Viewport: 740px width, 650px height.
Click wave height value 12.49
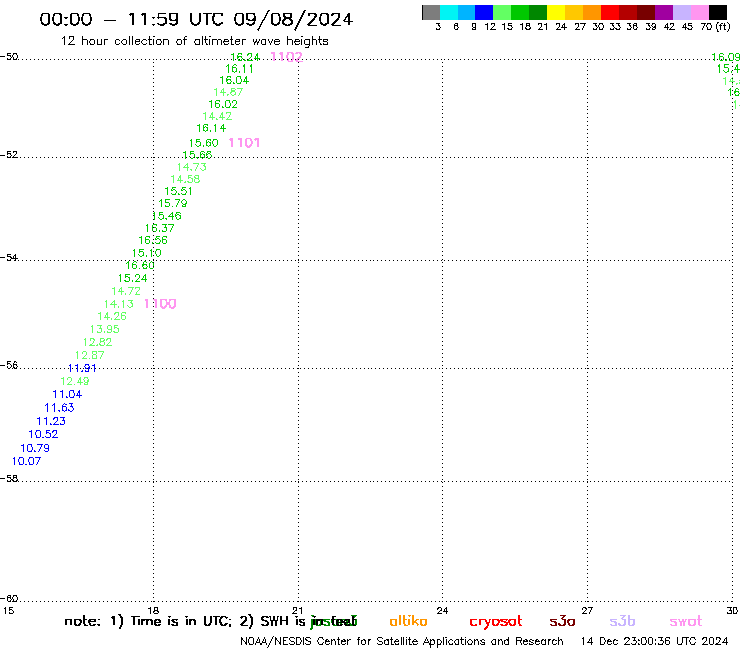[x=75, y=381]
